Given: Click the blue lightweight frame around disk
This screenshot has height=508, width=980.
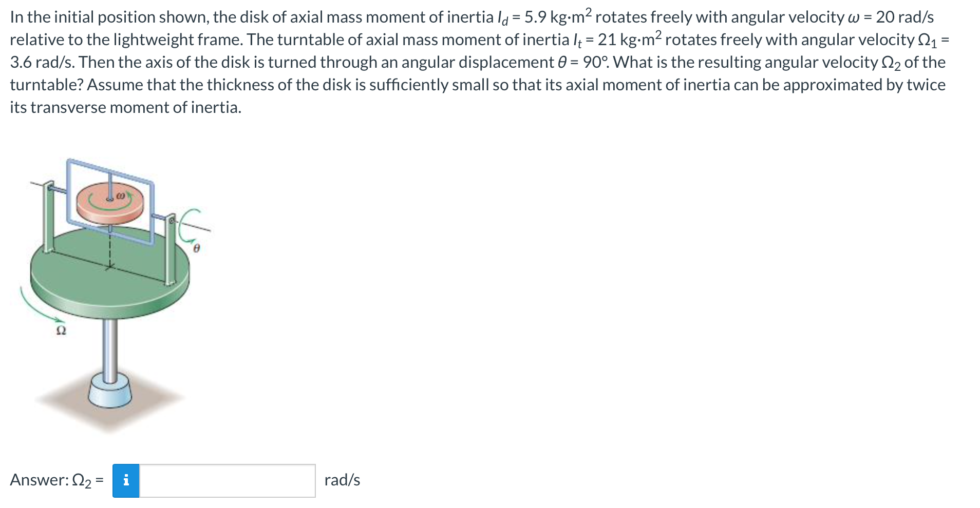Looking at the screenshot, I should (x=110, y=201).
